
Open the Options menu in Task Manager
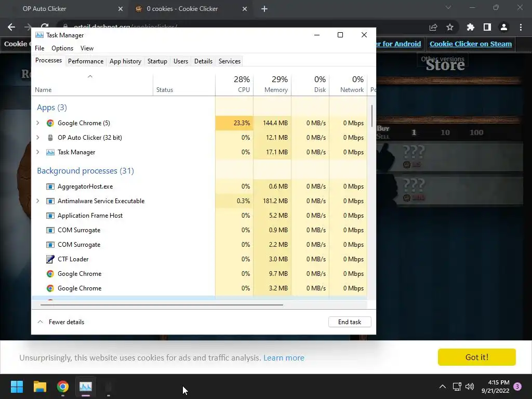pyautogui.click(x=62, y=48)
